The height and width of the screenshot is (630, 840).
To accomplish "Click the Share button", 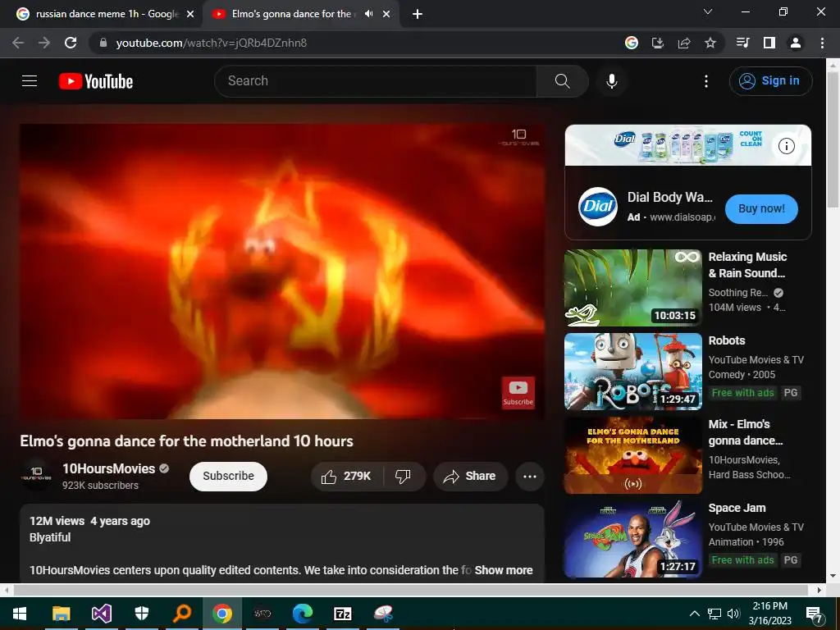I will [x=470, y=477].
